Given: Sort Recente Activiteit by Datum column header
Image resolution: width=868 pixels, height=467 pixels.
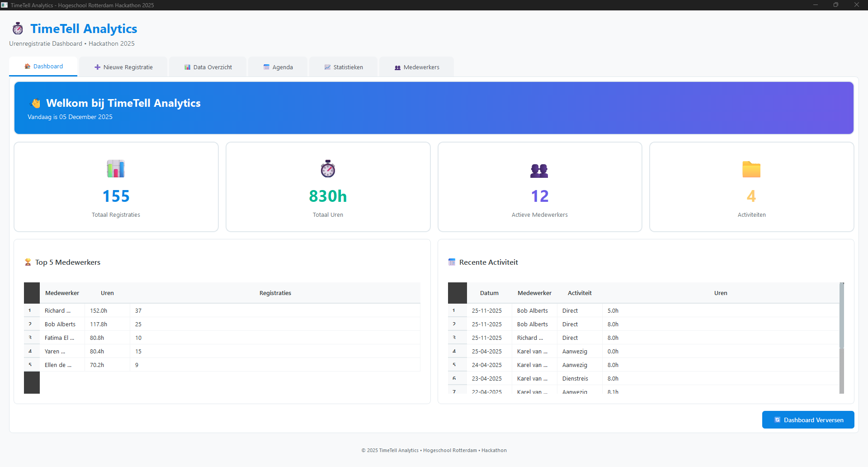Looking at the screenshot, I should [x=489, y=293].
